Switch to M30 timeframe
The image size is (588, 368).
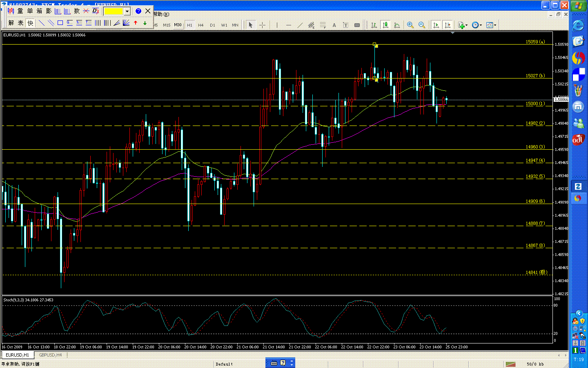click(x=178, y=25)
